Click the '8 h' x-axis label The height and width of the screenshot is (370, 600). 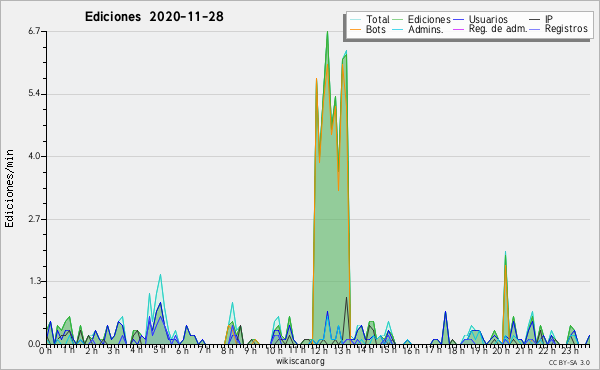point(227,350)
